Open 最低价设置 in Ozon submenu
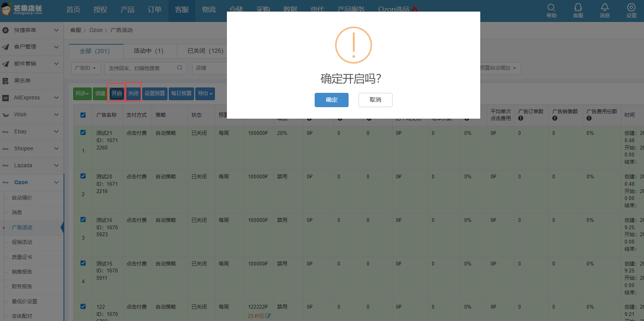Viewport: 644px width, 321px height. pyautogui.click(x=24, y=301)
